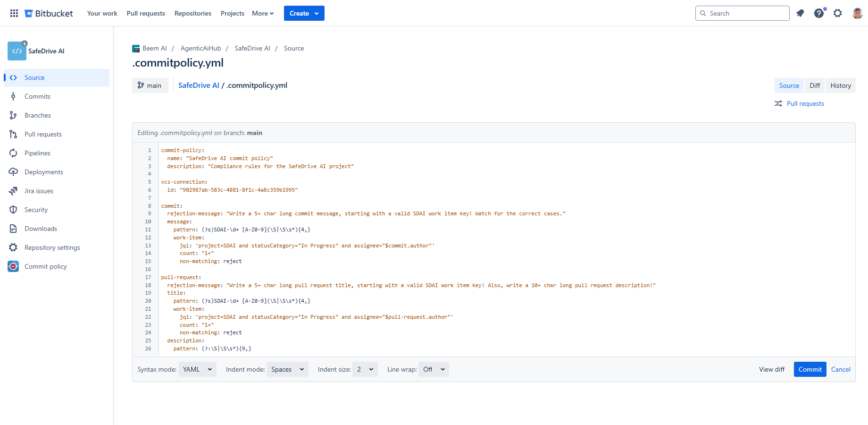Switch to the Source view tab
This screenshot has width=868, height=425.
[x=789, y=85]
